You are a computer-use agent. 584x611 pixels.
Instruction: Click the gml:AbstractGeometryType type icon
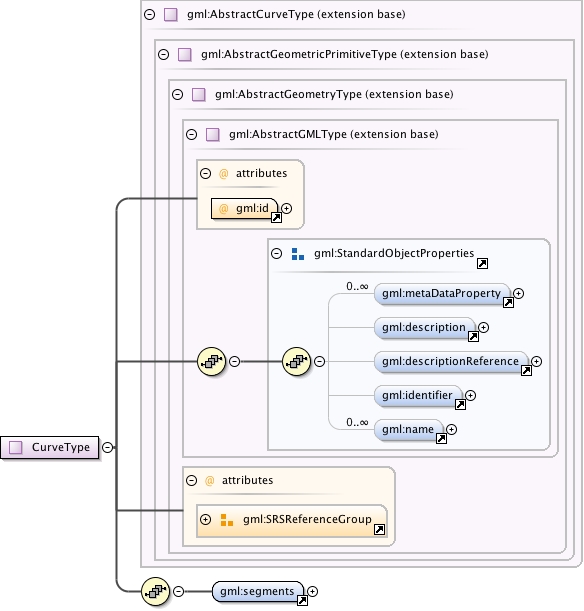(x=199, y=94)
